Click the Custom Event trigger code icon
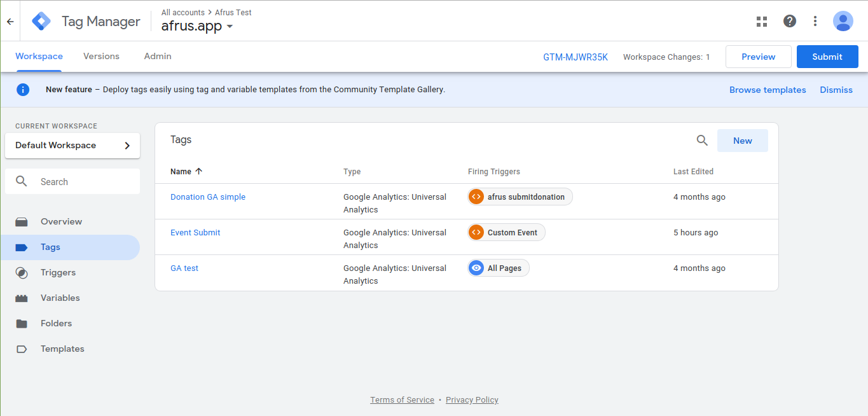The image size is (868, 416). point(476,233)
